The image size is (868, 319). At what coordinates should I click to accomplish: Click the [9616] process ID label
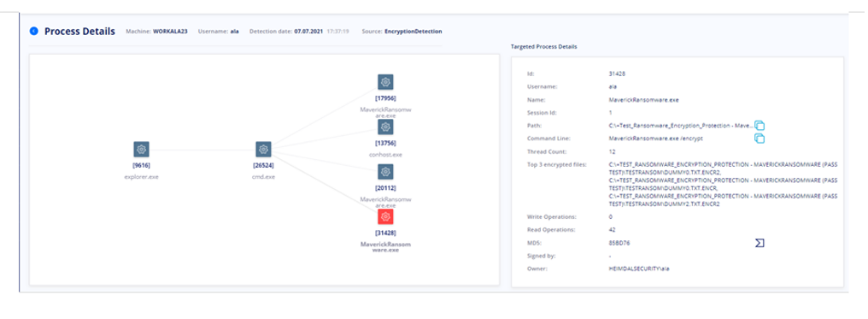(x=141, y=166)
